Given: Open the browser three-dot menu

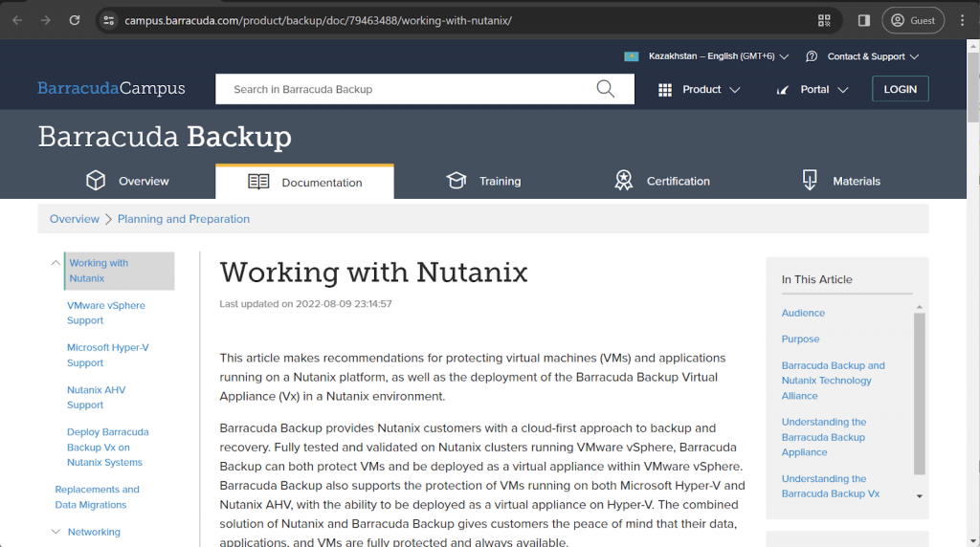Looking at the screenshot, I should [x=963, y=21].
